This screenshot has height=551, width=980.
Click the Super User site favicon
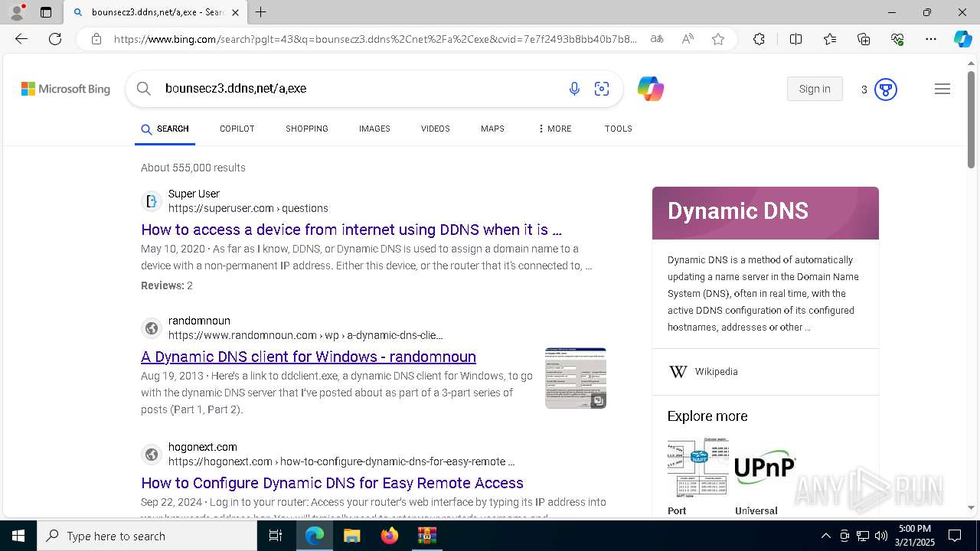pos(152,201)
